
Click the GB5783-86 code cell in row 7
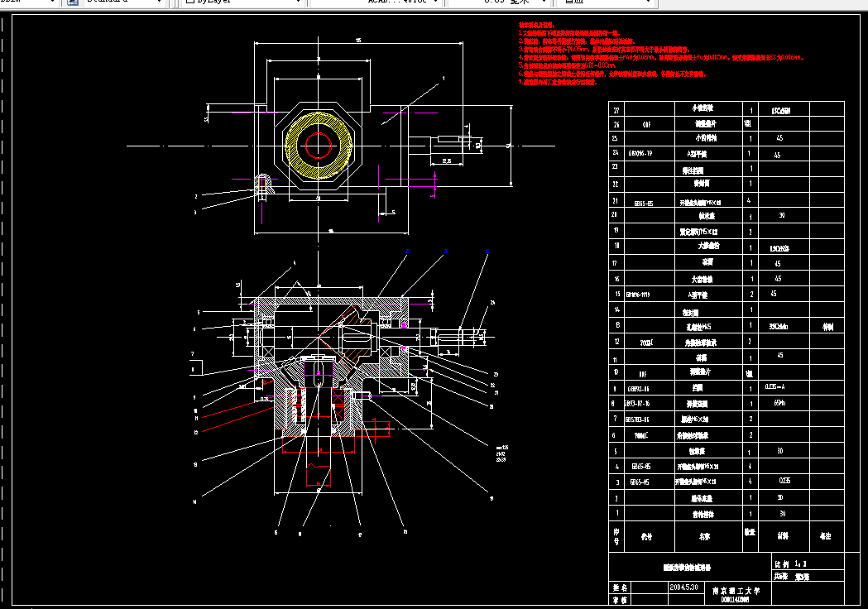click(650, 420)
